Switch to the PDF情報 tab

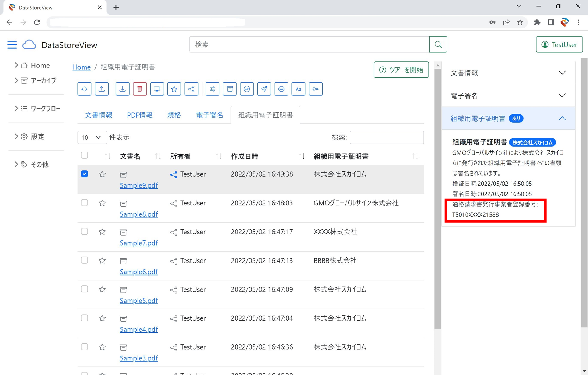[140, 115]
